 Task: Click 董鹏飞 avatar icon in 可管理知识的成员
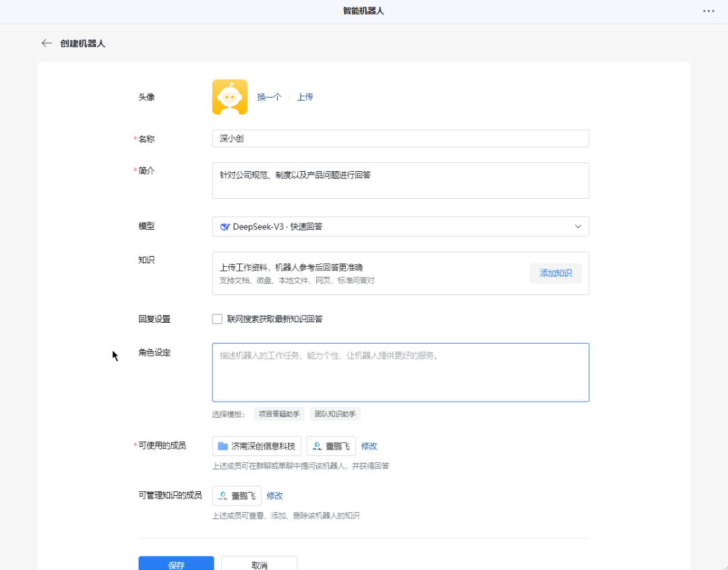(x=222, y=496)
